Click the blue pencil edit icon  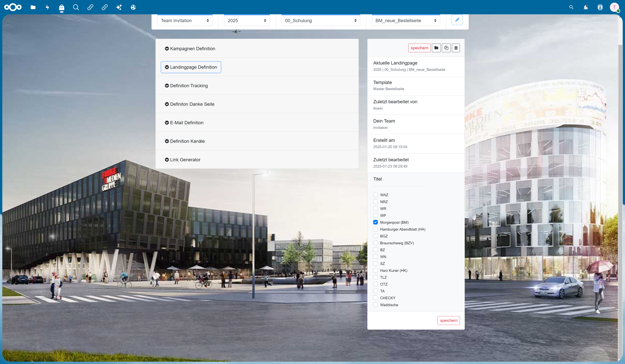pos(457,20)
